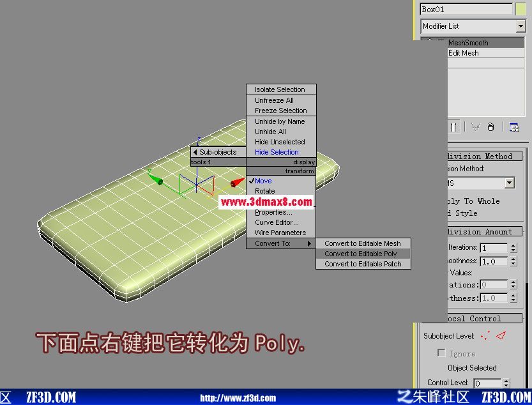This screenshot has height=405, width=532.
Task: Click the Iterations spinner arrows
Action: coord(513,248)
